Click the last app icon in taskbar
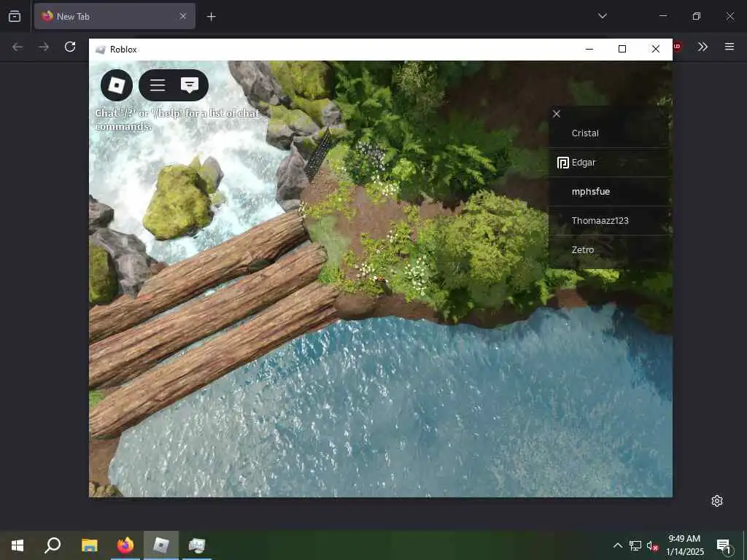747x560 pixels. coord(197,545)
